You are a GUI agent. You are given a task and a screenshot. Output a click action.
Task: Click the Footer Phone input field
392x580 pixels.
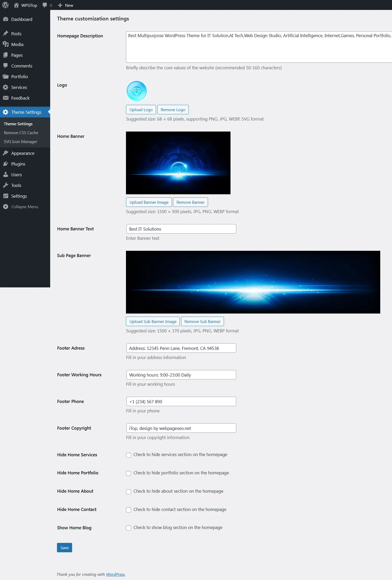[181, 401]
